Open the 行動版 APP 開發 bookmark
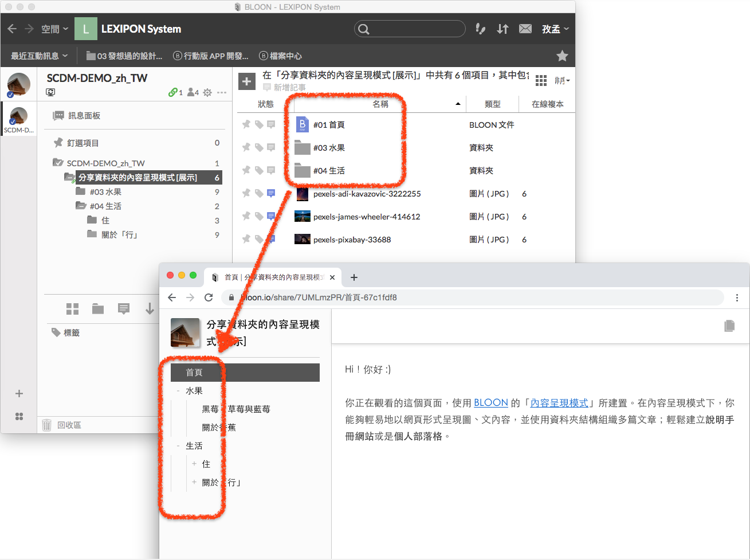 point(211,56)
